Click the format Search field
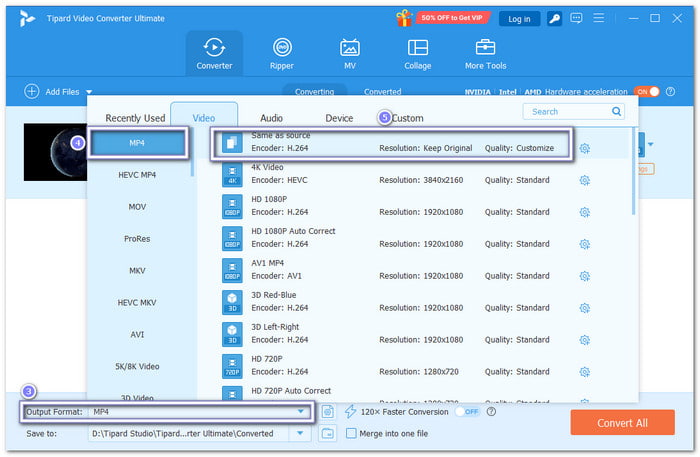This screenshot has width=700, height=457. (x=569, y=112)
